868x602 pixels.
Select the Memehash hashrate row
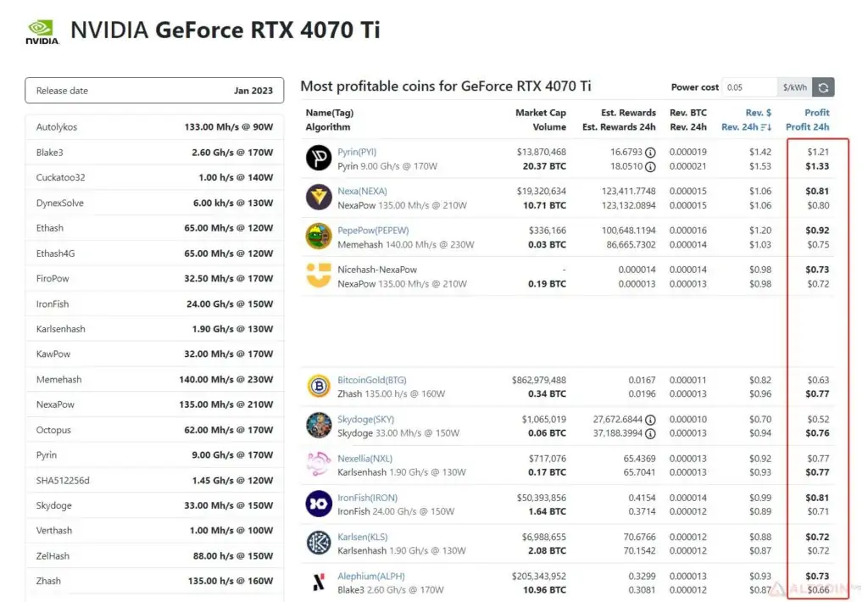154,379
